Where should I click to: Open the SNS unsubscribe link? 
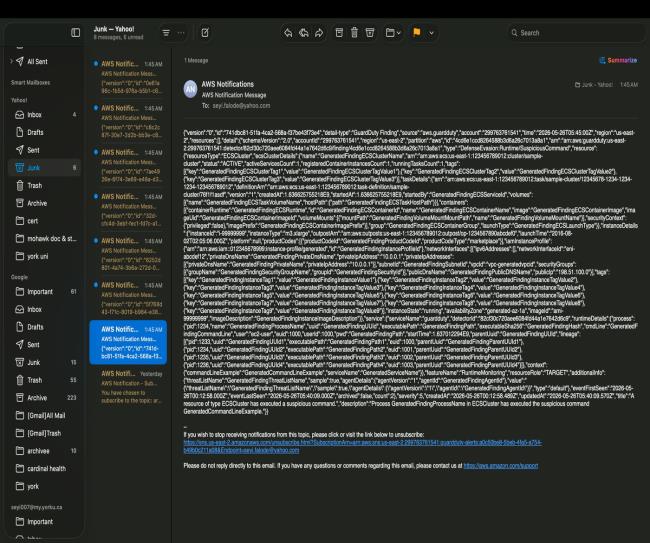click(362, 446)
